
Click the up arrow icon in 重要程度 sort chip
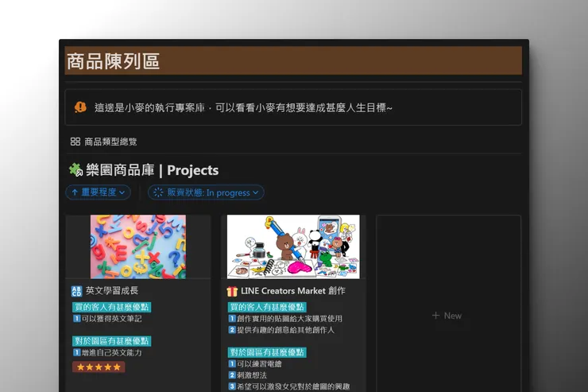[x=75, y=192]
